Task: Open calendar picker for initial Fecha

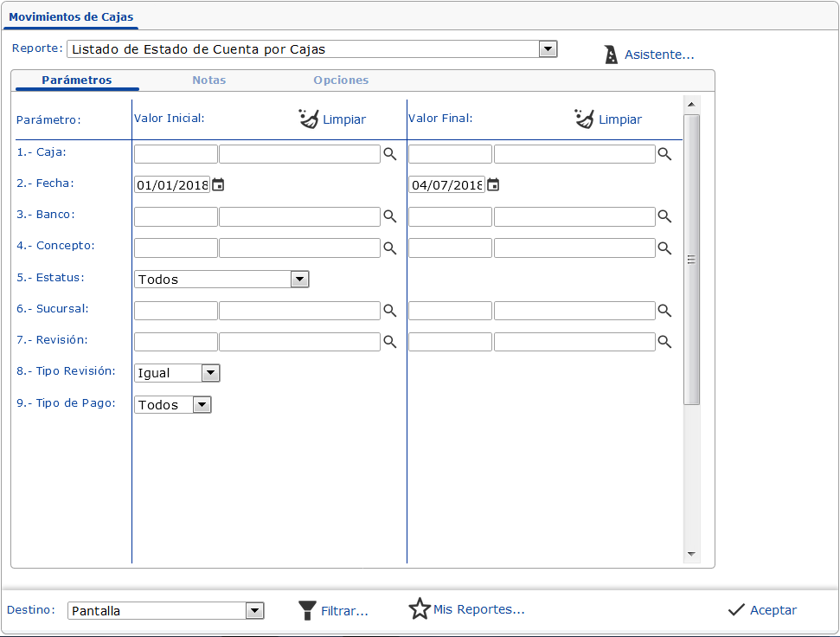Action: pos(218,184)
